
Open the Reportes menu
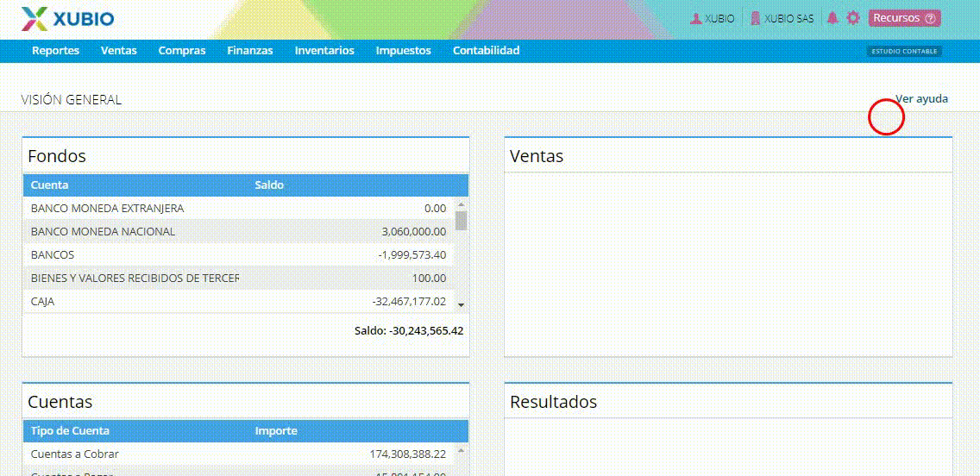coord(55,51)
